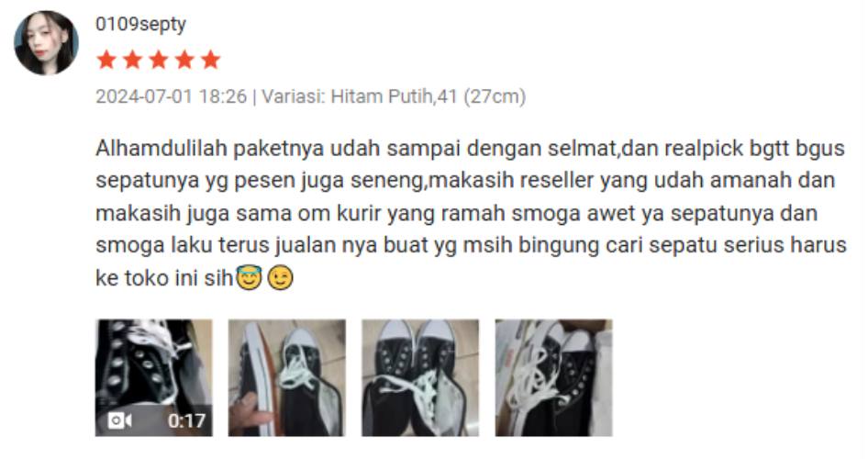
Task: Click the Variasi Hitam Putih,41 text
Action: point(394,96)
